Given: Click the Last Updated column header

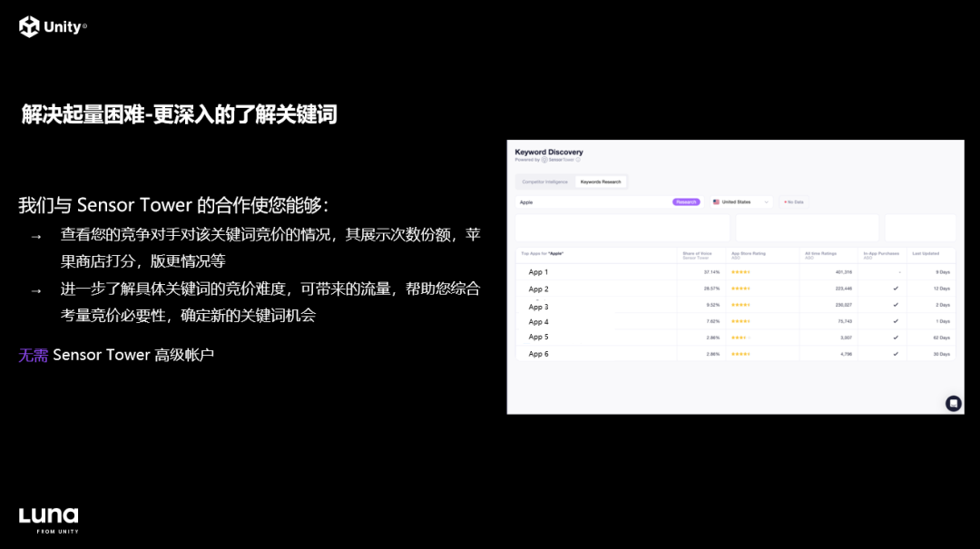Looking at the screenshot, I should 926,253.
